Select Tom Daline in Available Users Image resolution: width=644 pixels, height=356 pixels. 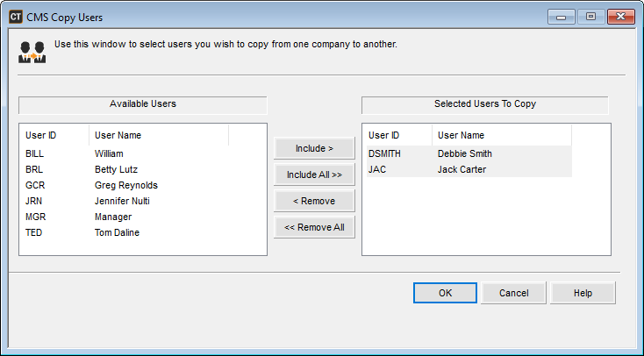coord(117,232)
